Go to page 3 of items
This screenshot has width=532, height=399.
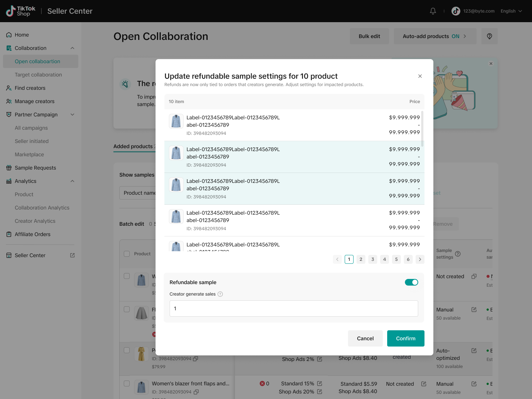pos(372,259)
